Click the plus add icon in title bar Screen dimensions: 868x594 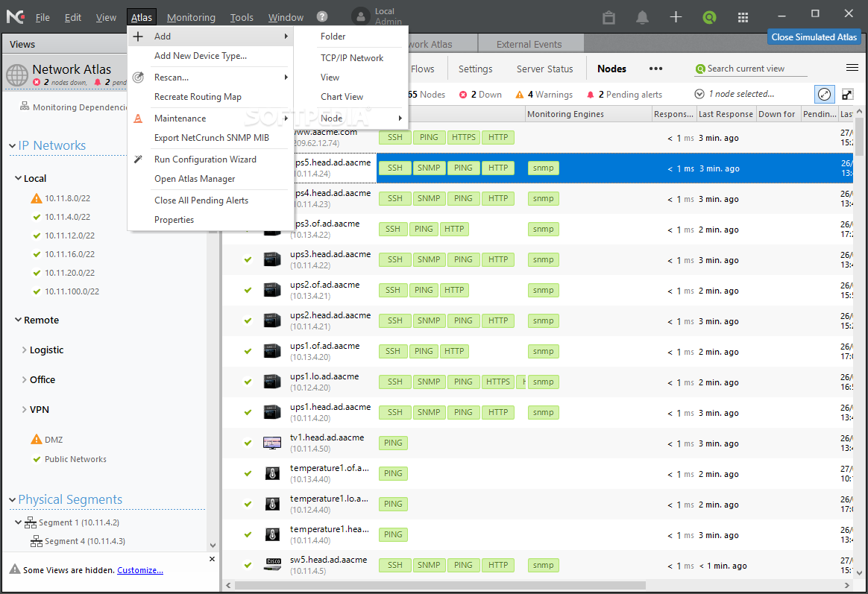pyautogui.click(x=676, y=17)
